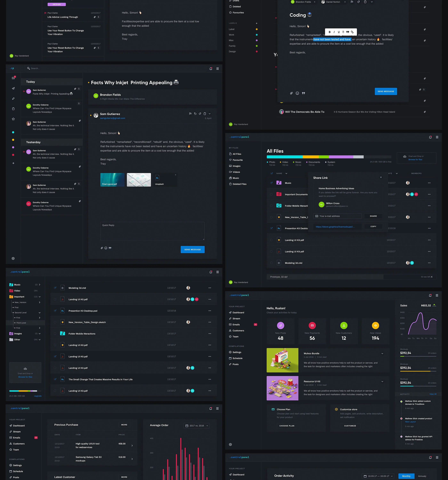Collapse the Important folder in file tree

tap(40, 297)
